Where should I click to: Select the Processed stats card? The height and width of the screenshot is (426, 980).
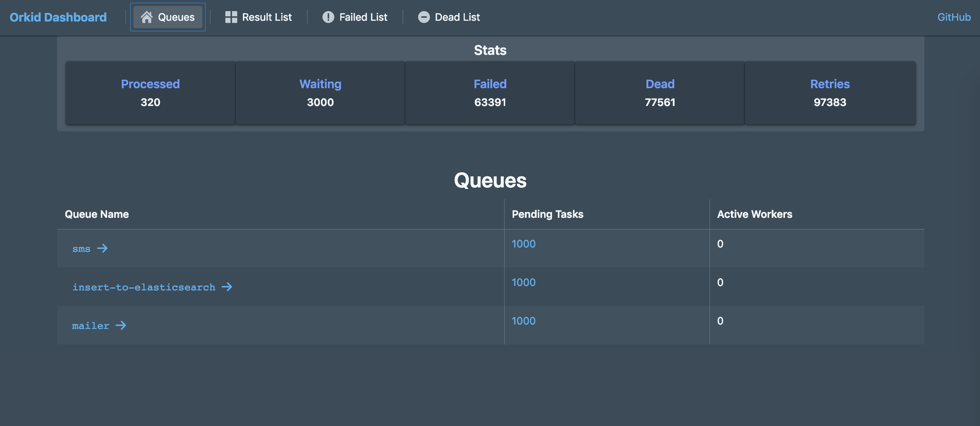pos(150,93)
